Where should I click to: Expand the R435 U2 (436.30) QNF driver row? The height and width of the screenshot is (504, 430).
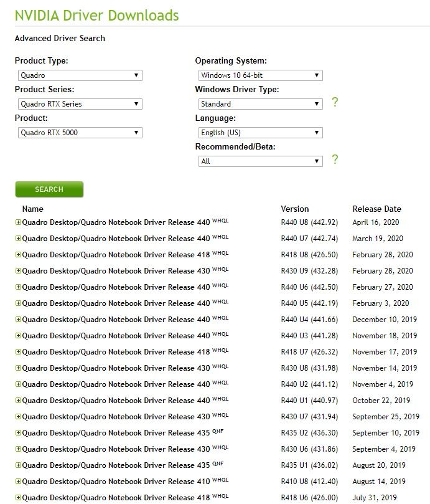tap(18, 432)
